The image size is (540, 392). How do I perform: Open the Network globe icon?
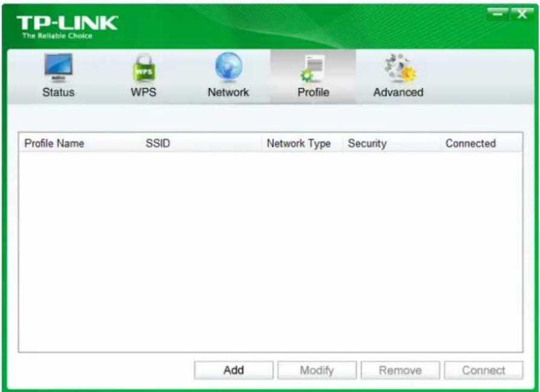(x=228, y=67)
